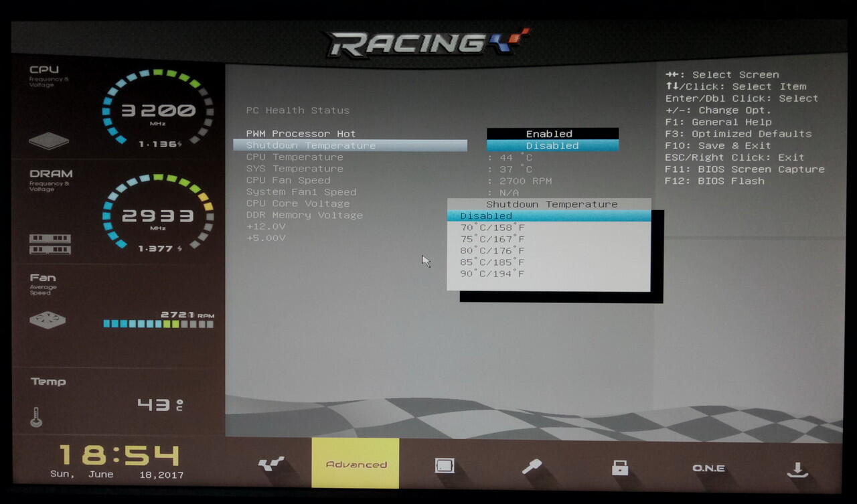Click the +12.0V row label
The height and width of the screenshot is (504, 857).
[266, 227]
